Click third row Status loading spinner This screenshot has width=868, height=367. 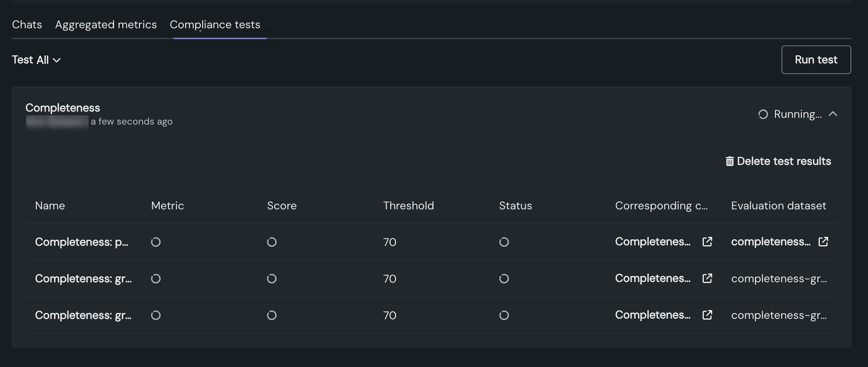tap(504, 315)
